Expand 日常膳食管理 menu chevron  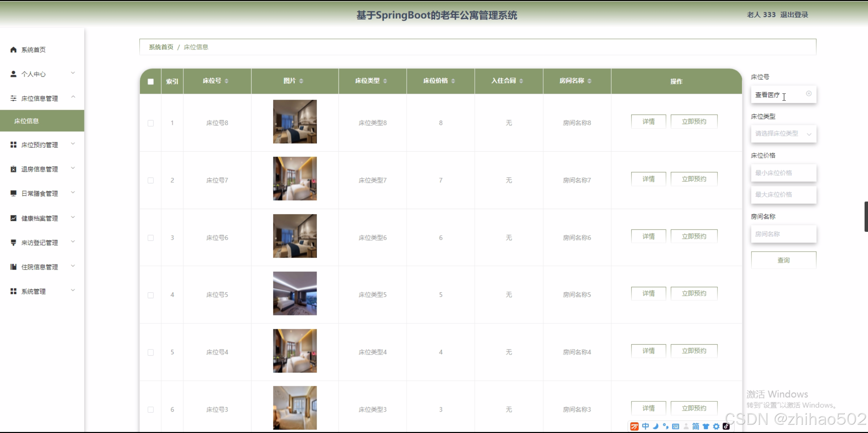click(73, 192)
